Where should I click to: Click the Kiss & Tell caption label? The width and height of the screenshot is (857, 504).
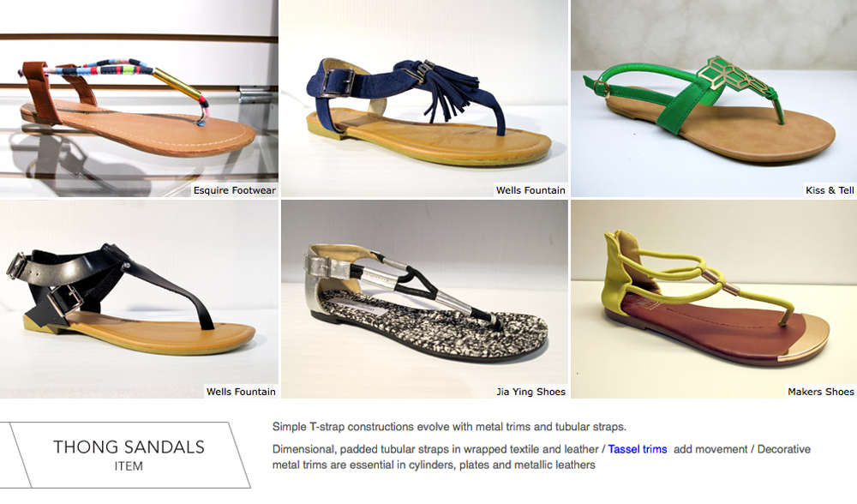tap(829, 190)
